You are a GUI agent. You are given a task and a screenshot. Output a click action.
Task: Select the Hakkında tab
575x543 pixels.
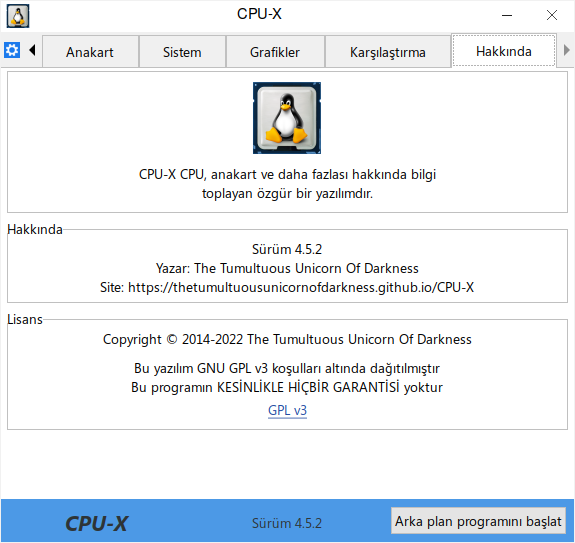click(504, 51)
